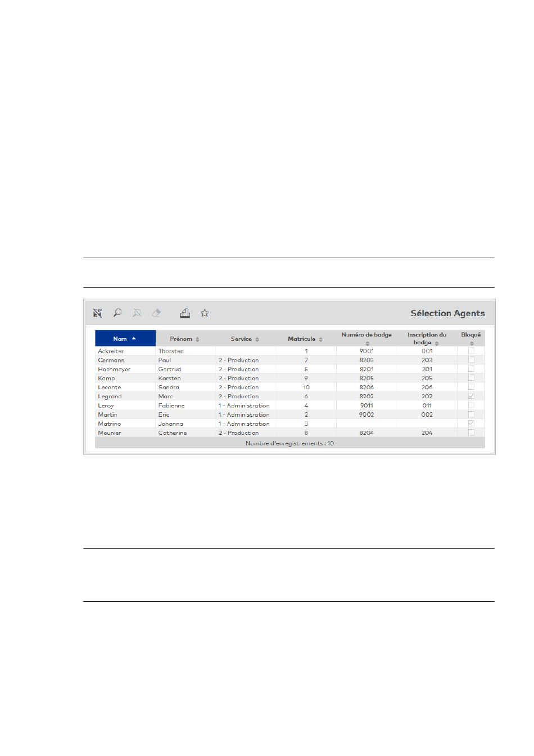534x756 pixels.
Task: Sort table by Service column
Action: 245,339
